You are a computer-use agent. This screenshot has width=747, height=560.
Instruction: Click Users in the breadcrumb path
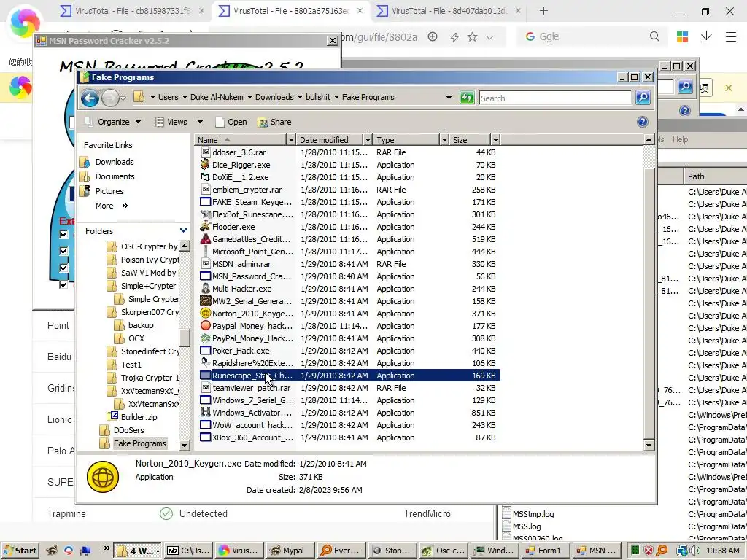point(169,97)
